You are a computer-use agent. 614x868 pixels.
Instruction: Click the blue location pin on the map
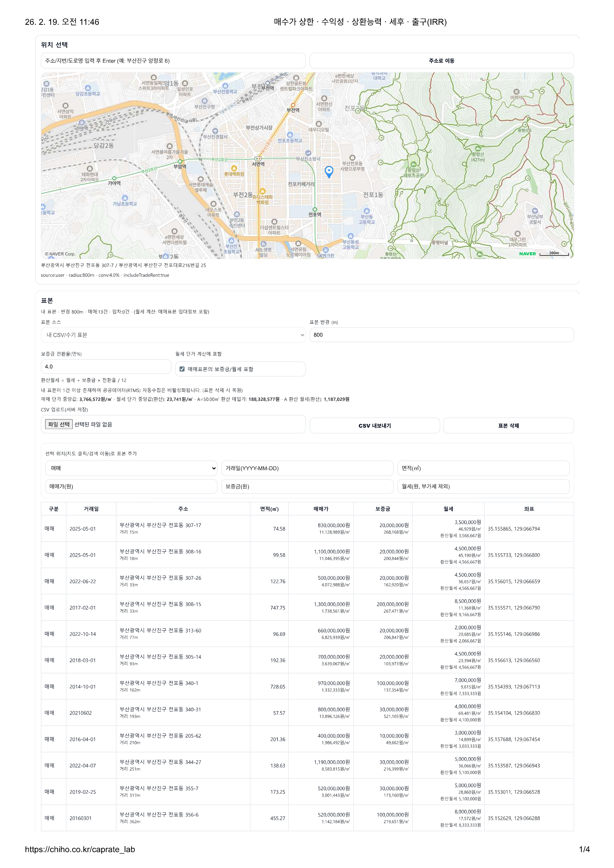(x=329, y=171)
